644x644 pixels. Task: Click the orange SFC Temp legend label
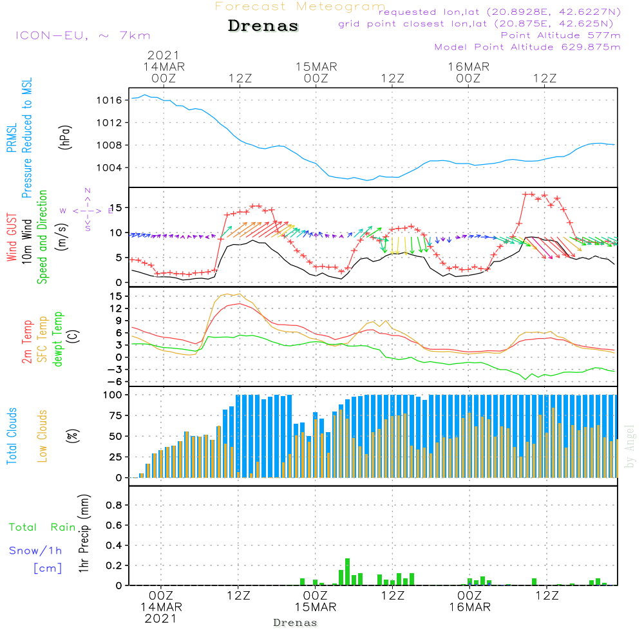(x=43, y=339)
